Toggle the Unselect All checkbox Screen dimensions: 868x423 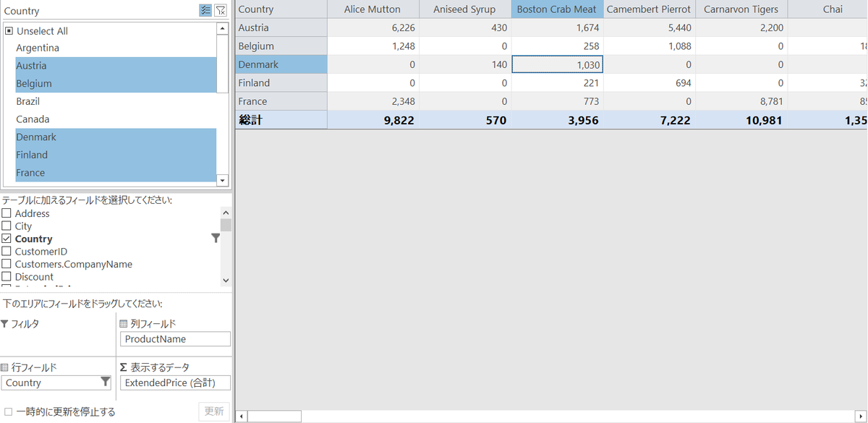[9, 31]
